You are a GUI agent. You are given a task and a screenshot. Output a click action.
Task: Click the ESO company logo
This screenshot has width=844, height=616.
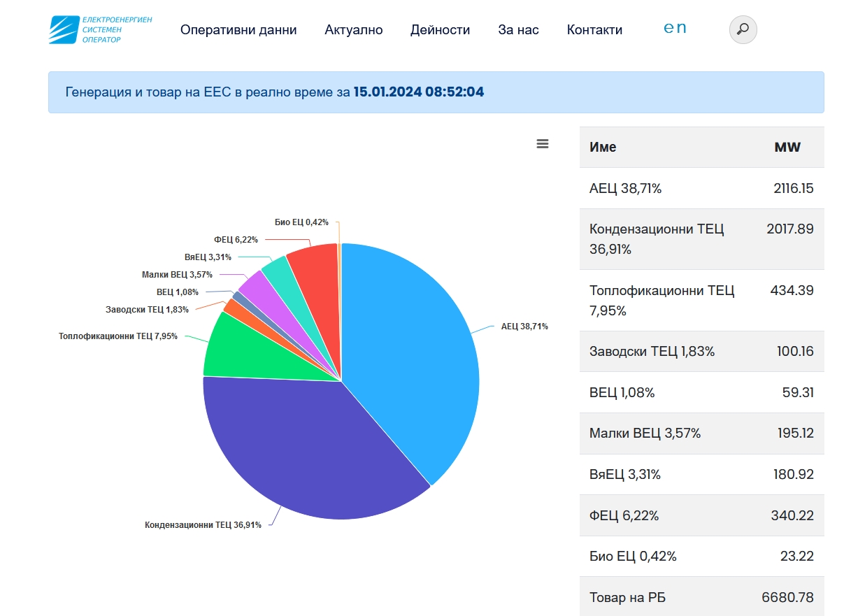click(101, 29)
